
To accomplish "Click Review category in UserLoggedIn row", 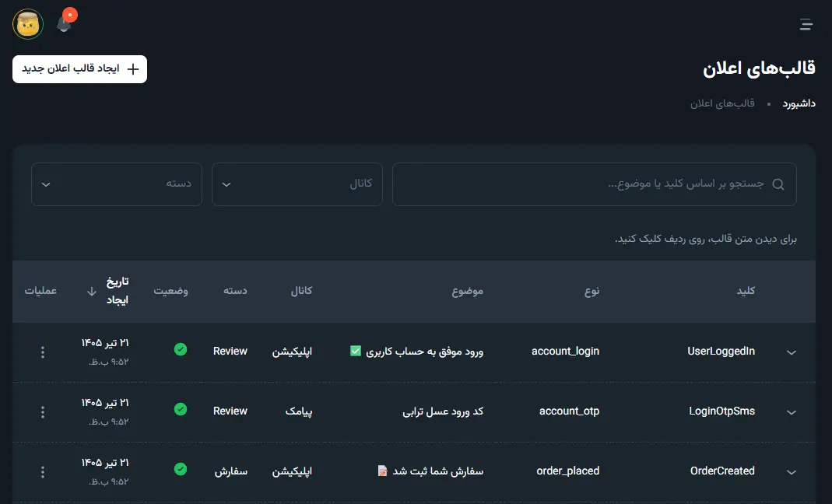I will 230,352.
